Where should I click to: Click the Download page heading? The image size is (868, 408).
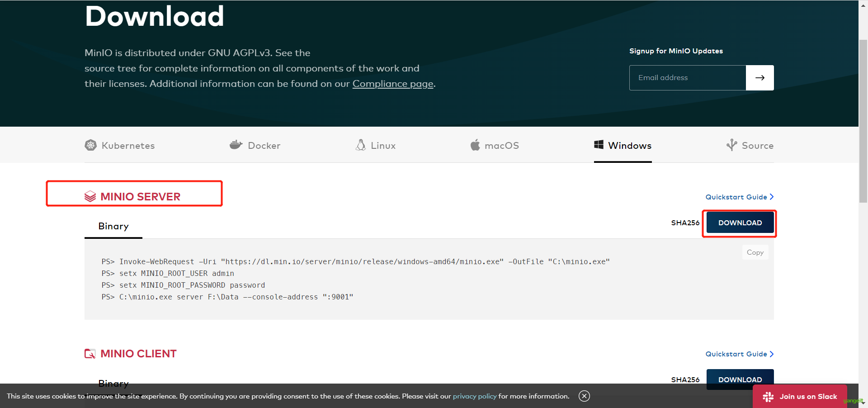pos(154,16)
